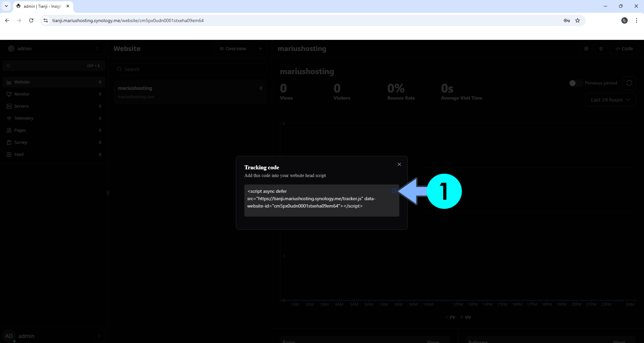
Task: Open the Chrome profile avatar
Action: tap(625, 20)
